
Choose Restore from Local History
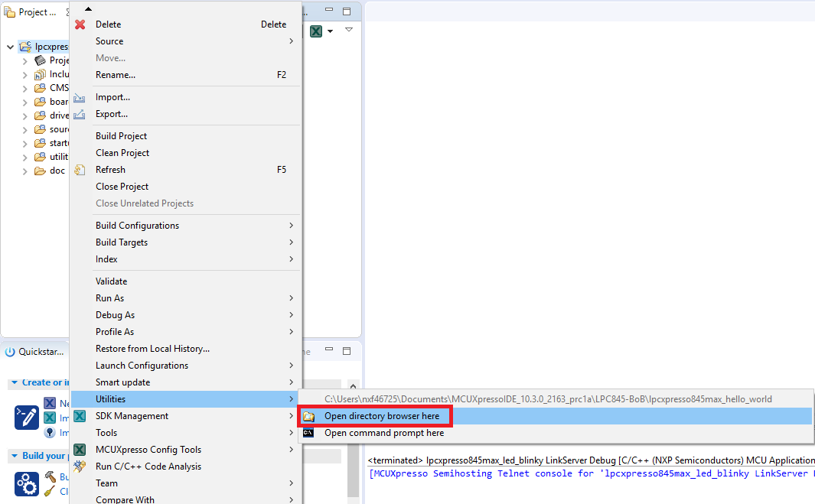click(x=152, y=349)
